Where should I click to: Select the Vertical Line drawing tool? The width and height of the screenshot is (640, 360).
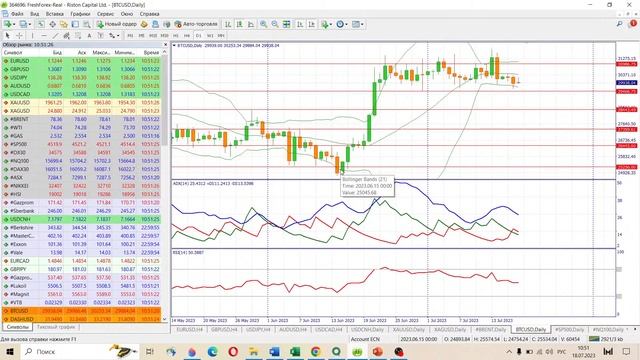[33, 36]
